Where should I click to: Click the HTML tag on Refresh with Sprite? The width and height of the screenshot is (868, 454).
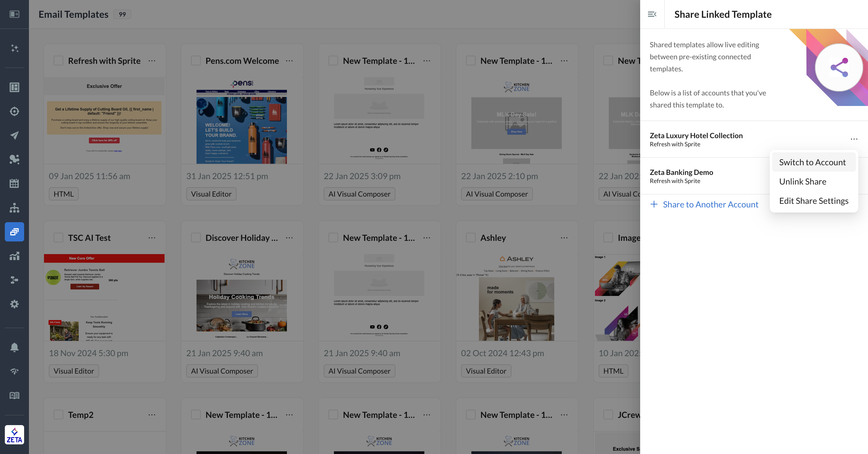pos(64,194)
